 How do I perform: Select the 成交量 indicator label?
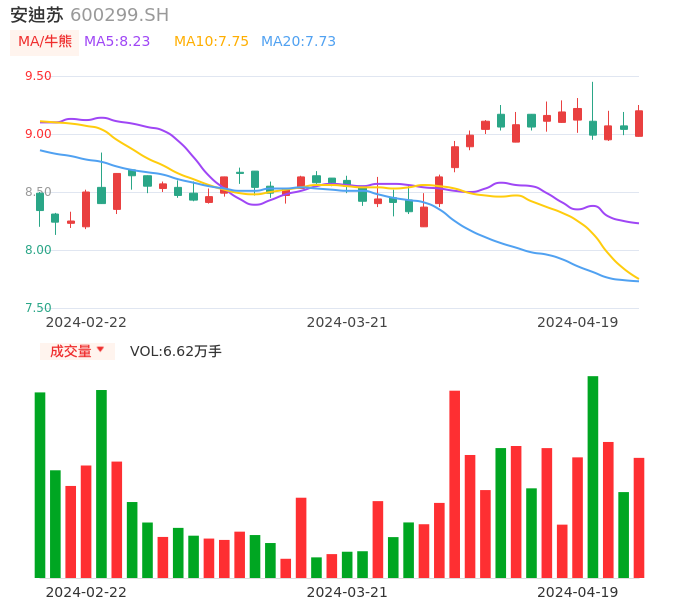click(x=70, y=351)
